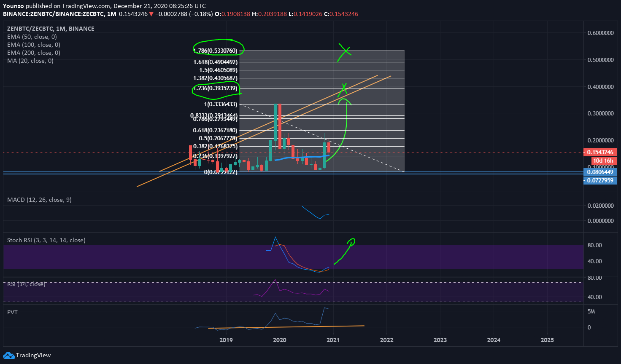Click the H:0.2039188 high price value

click(x=269, y=14)
